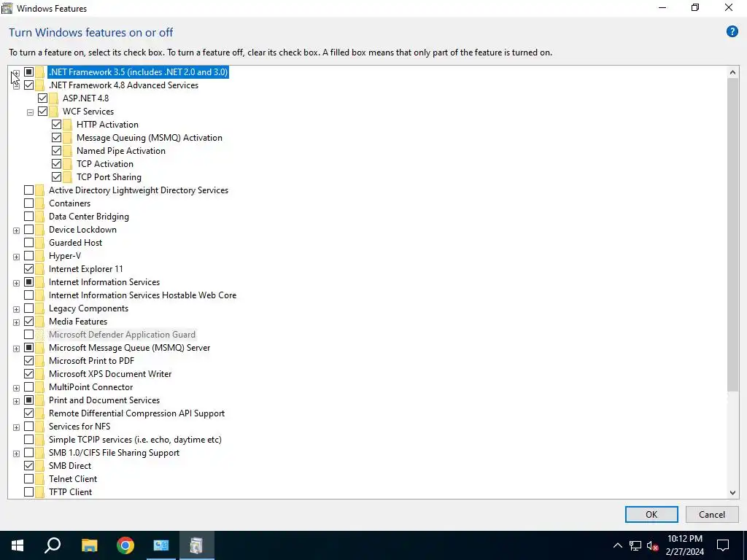
Task: Enable the TFTP Client checkbox
Action: (x=28, y=492)
